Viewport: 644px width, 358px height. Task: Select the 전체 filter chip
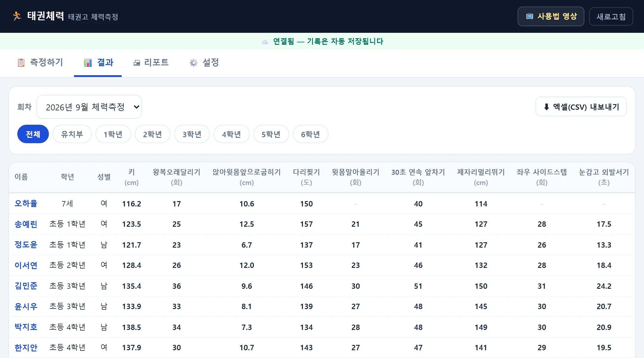click(x=33, y=134)
